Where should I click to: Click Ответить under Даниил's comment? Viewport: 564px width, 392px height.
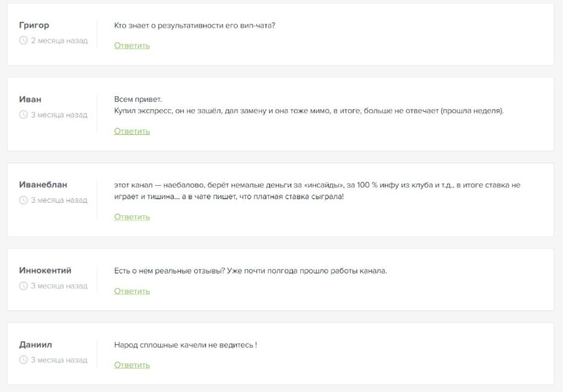[132, 365]
